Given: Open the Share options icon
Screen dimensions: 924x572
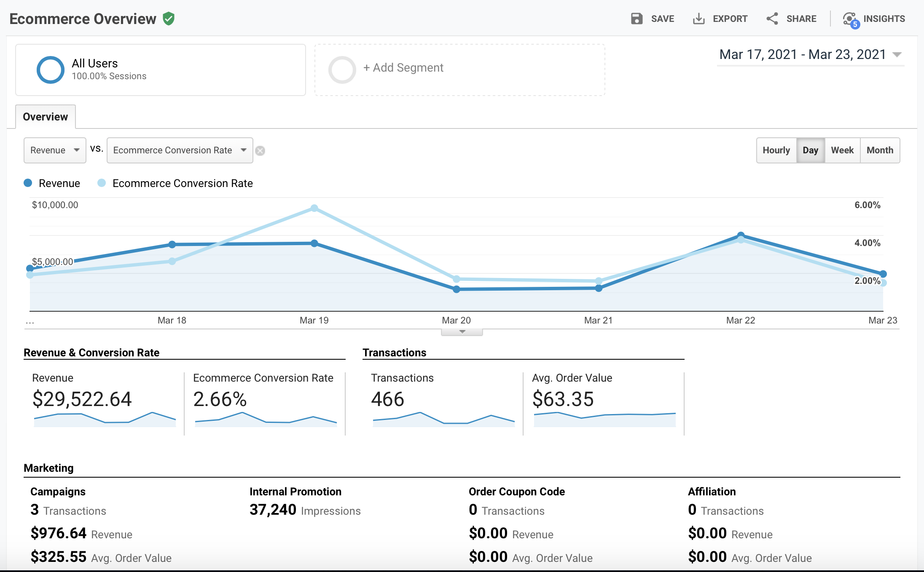Looking at the screenshot, I should 772,19.
